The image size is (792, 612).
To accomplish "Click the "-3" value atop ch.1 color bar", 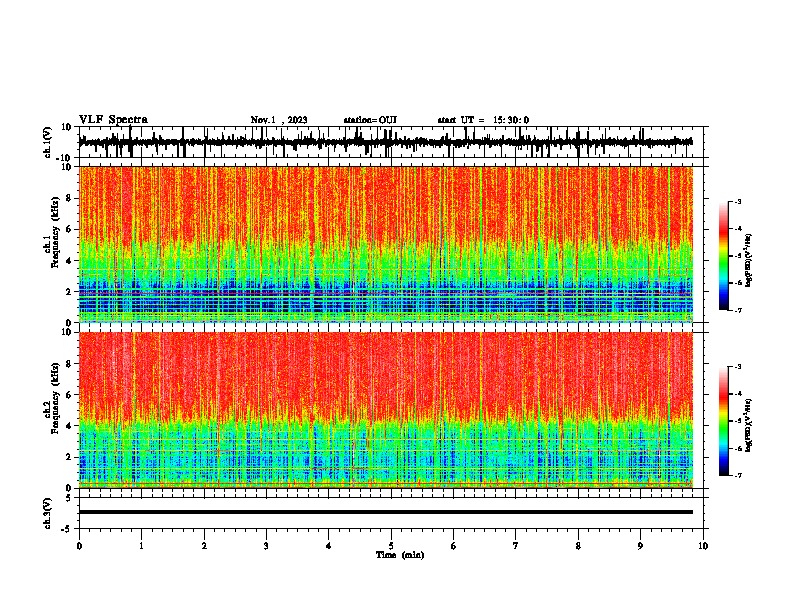I will point(738,202).
